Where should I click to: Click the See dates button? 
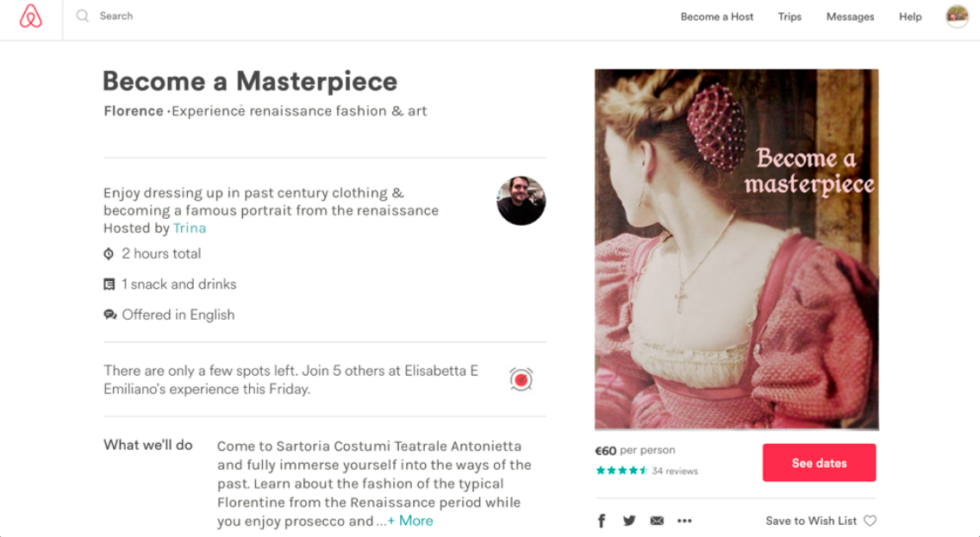819,463
